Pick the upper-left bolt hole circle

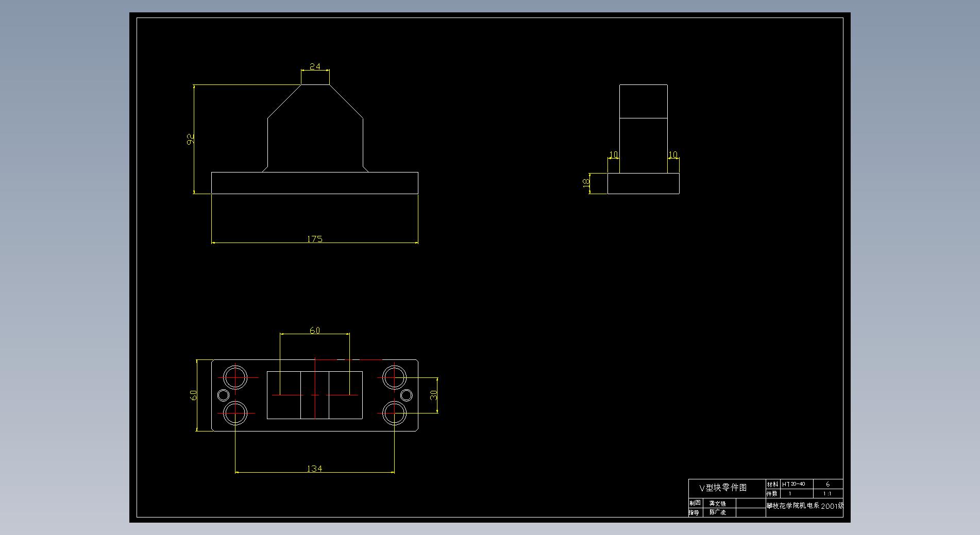(235, 377)
